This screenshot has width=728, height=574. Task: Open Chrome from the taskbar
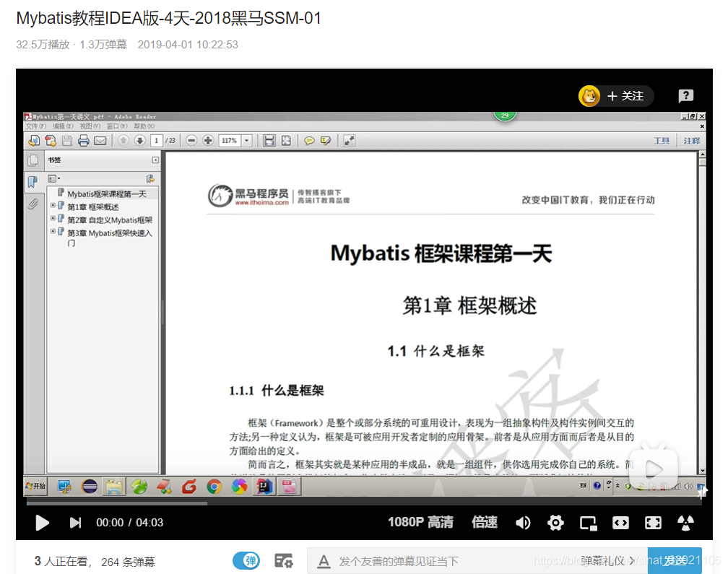pos(214,487)
